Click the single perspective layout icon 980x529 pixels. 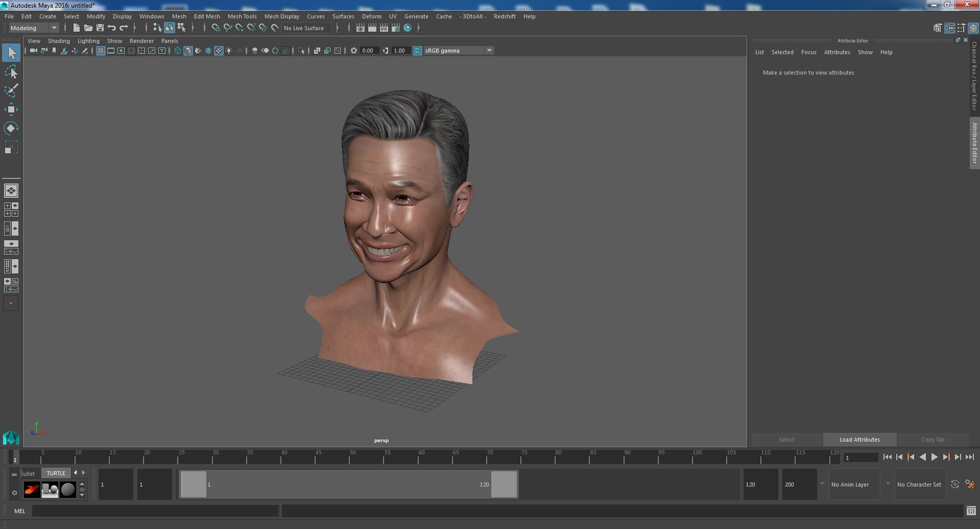tap(11, 191)
